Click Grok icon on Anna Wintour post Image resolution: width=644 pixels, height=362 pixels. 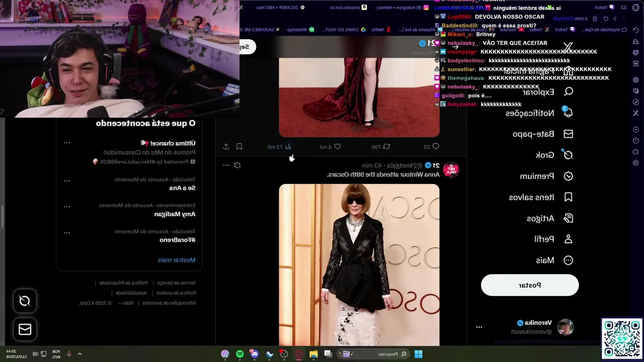point(237,165)
